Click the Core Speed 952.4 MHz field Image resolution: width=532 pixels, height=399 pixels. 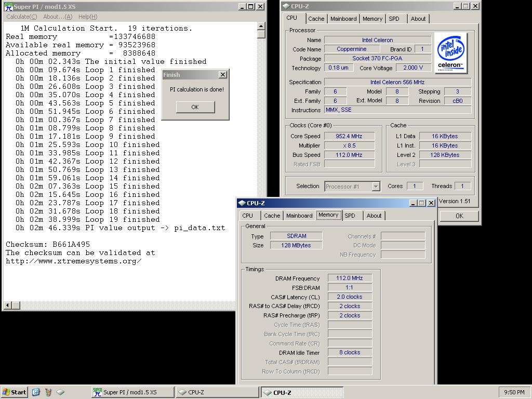pos(349,136)
